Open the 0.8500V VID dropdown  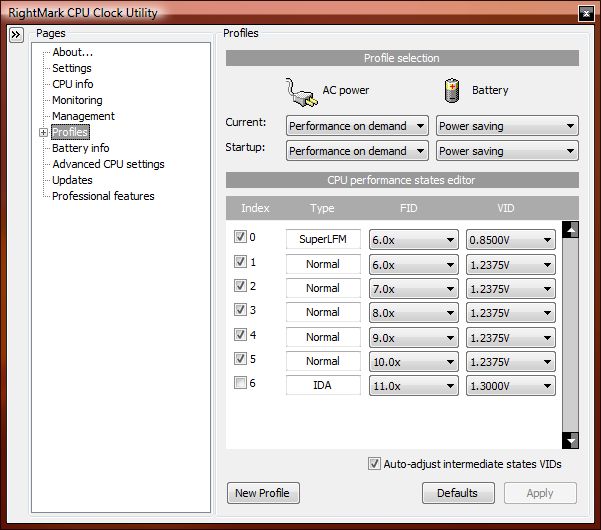click(x=511, y=240)
